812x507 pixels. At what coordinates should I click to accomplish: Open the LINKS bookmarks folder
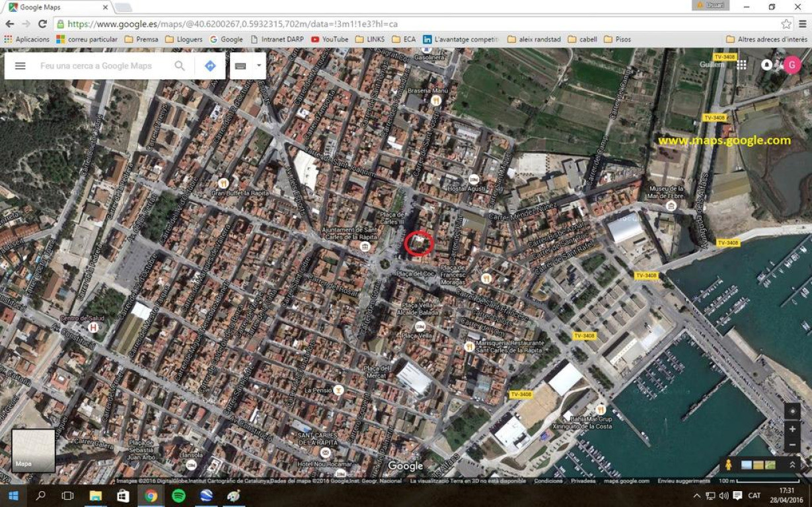pos(369,40)
